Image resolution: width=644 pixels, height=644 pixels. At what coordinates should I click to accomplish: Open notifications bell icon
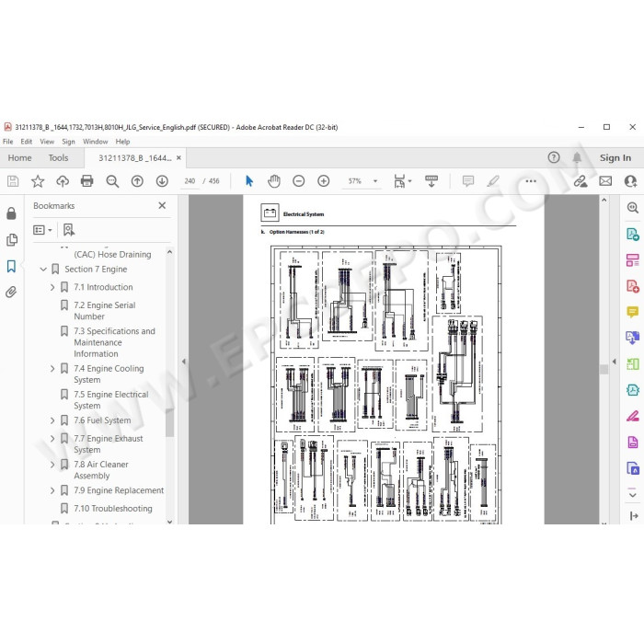click(577, 157)
